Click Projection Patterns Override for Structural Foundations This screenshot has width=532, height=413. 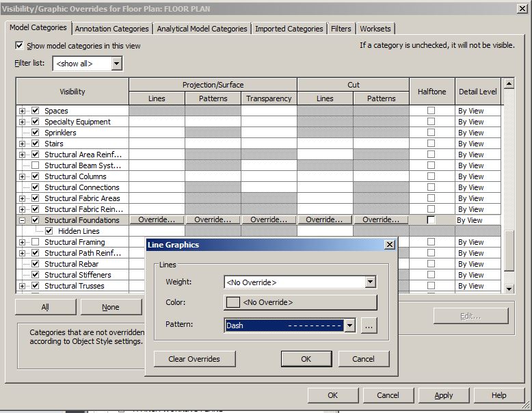[x=213, y=220]
